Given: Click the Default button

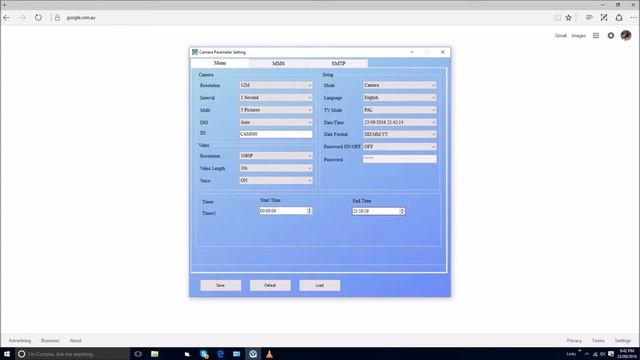Looking at the screenshot, I should click(x=270, y=285).
